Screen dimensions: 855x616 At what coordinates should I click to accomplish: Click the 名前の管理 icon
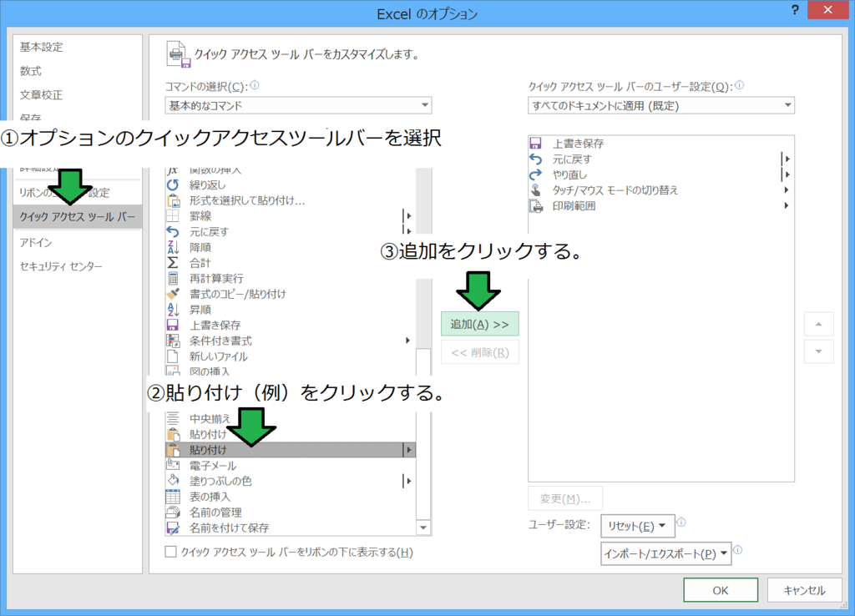173,512
